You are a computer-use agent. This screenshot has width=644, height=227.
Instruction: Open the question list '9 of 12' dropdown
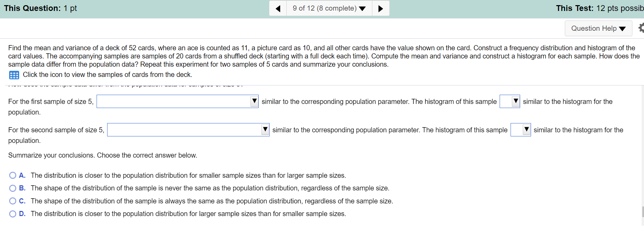[x=329, y=8]
